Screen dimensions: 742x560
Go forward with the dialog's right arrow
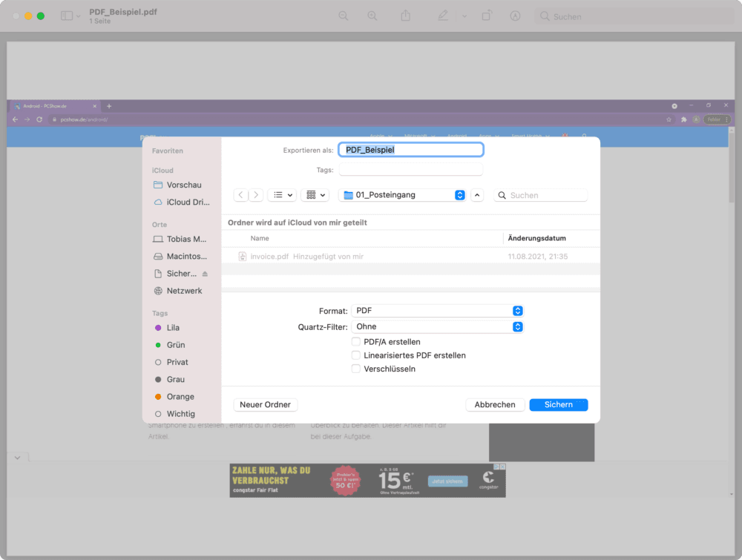tap(256, 195)
